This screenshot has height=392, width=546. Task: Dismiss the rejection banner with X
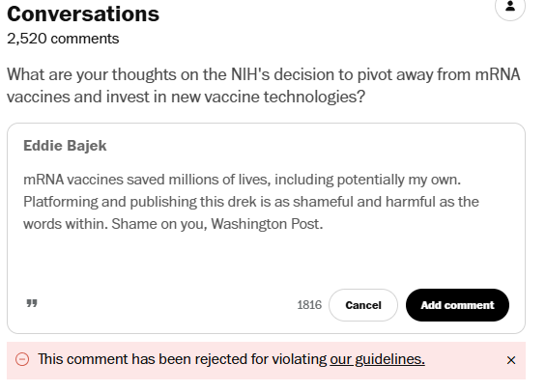[x=511, y=360]
